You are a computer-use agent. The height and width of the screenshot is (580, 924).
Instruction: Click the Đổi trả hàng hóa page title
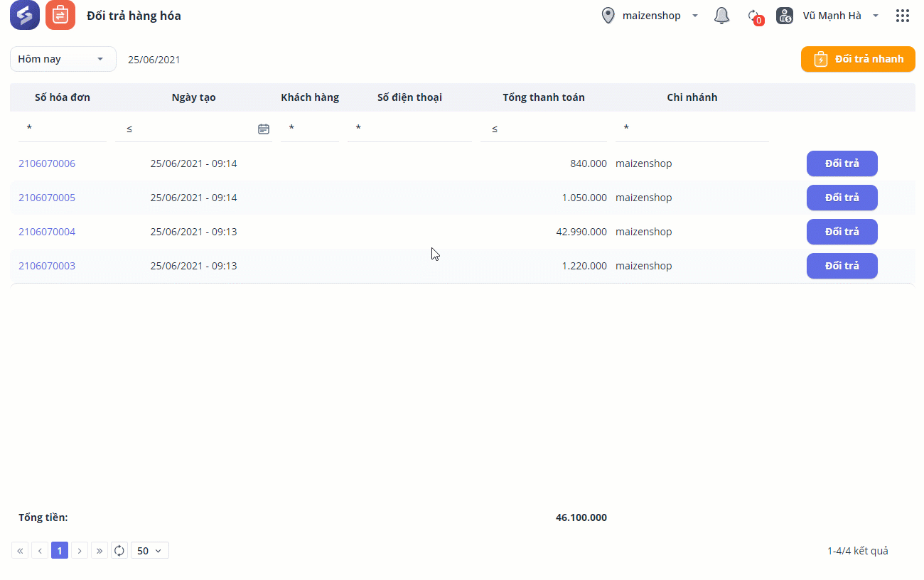click(x=134, y=16)
